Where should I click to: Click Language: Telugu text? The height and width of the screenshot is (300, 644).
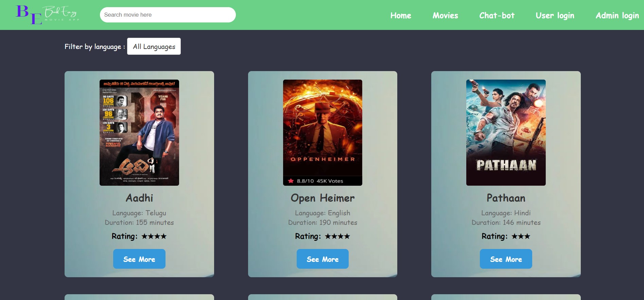(x=139, y=213)
